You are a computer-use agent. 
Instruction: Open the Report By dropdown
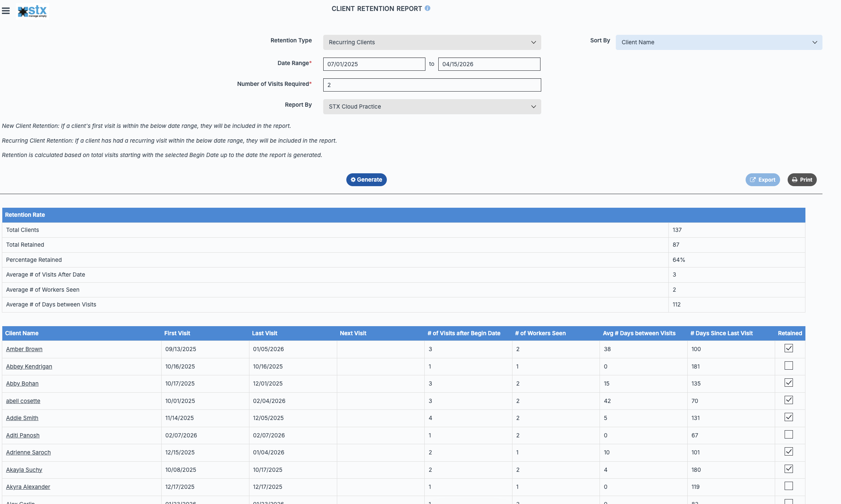pyautogui.click(x=431, y=107)
